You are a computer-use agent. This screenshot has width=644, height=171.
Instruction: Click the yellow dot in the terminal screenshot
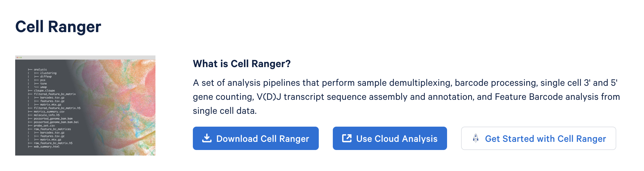(x=19, y=57)
